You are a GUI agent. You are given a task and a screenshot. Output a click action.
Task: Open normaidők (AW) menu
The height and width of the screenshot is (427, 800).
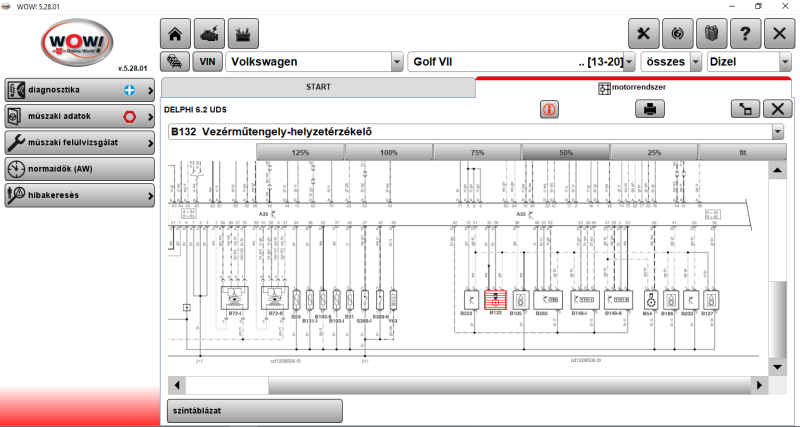coord(80,169)
